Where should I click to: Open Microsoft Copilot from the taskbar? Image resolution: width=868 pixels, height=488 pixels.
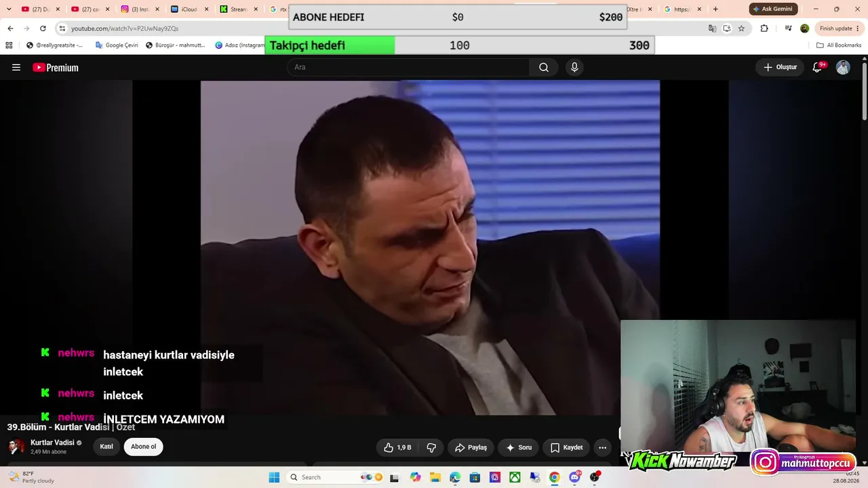[x=415, y=477]
